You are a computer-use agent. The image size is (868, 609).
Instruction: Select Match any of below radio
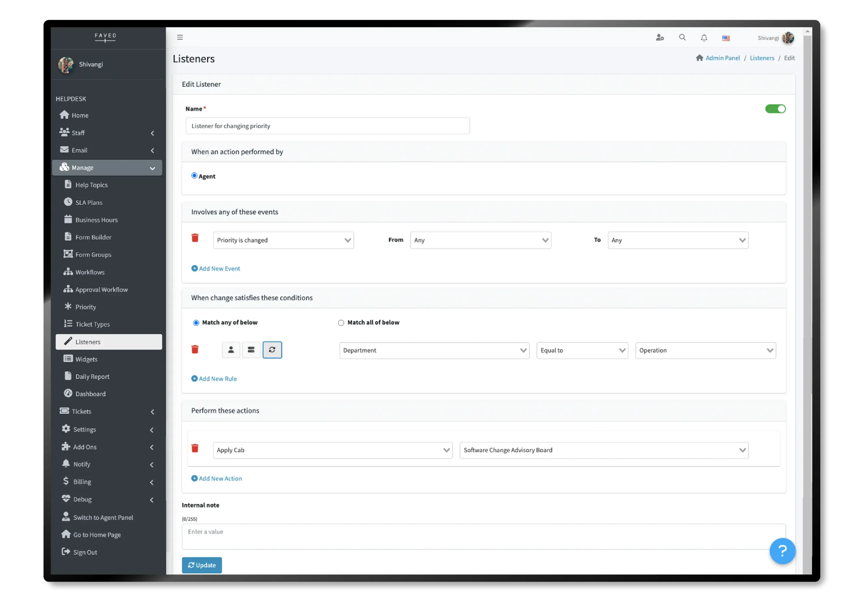tap(196, 323)
